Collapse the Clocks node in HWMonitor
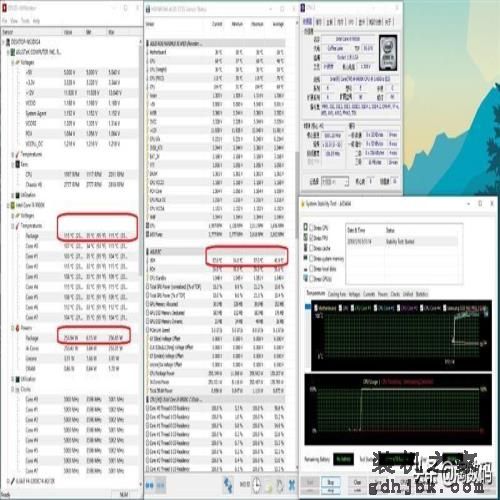500x500 pixels. click(13, 389)
